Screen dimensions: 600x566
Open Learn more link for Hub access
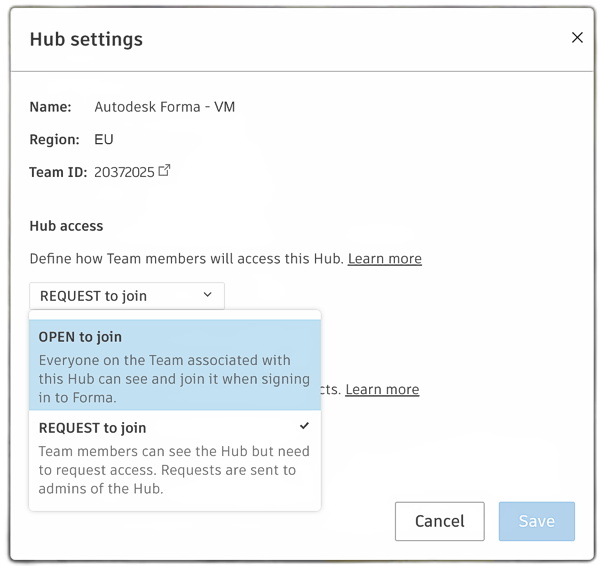384,259
